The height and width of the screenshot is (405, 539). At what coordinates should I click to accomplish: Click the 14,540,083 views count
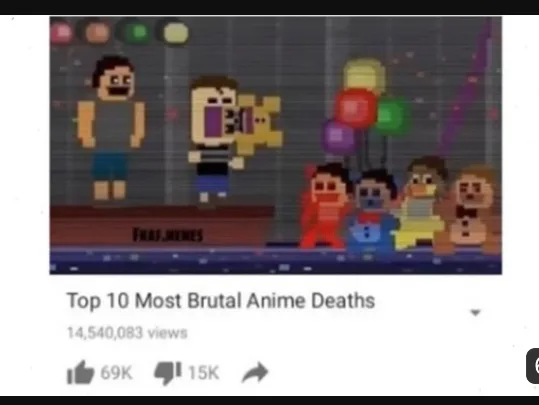tap(127, 333)
